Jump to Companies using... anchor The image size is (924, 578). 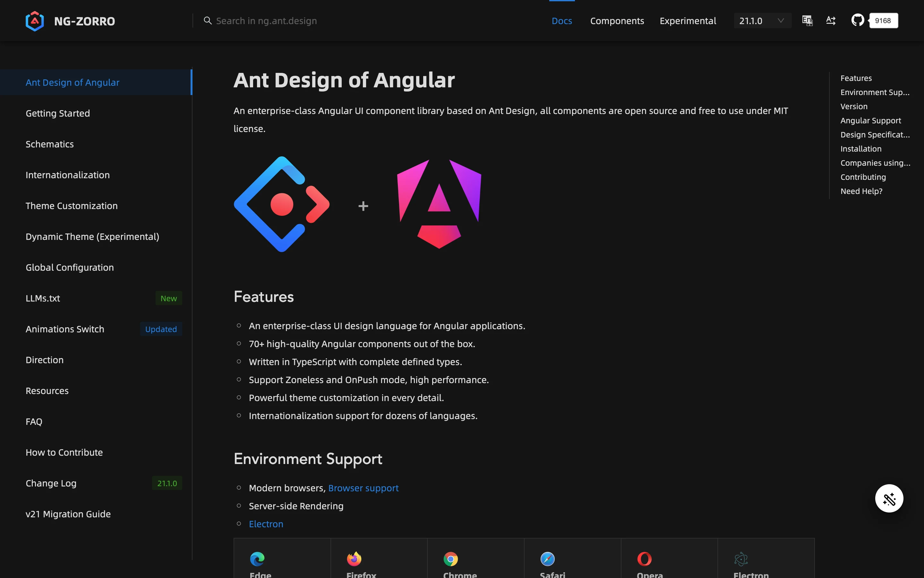point(875,163)
